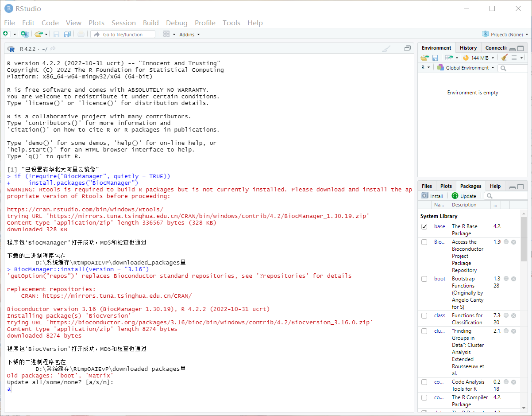
Task: Switch to the Plots tab
Action: (446, 186)
